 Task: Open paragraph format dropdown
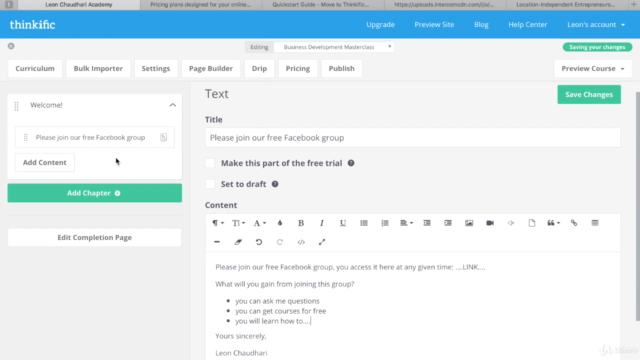218,223
